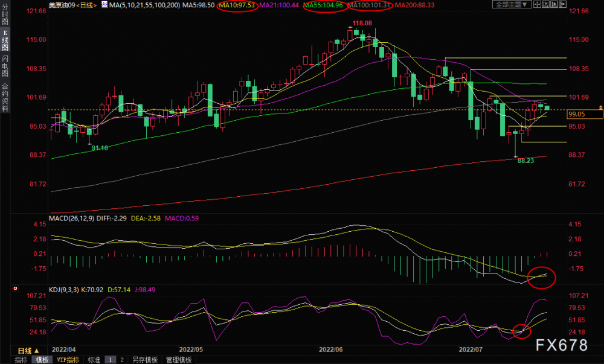
Task: Switch to the 指标 bottom tab
Action: click(21, 360)
